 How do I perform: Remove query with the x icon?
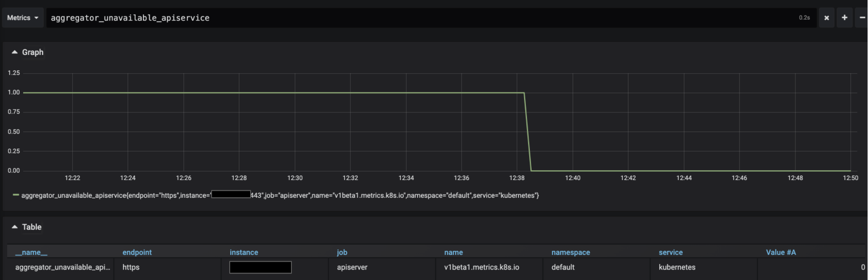[x=827, y=18]
